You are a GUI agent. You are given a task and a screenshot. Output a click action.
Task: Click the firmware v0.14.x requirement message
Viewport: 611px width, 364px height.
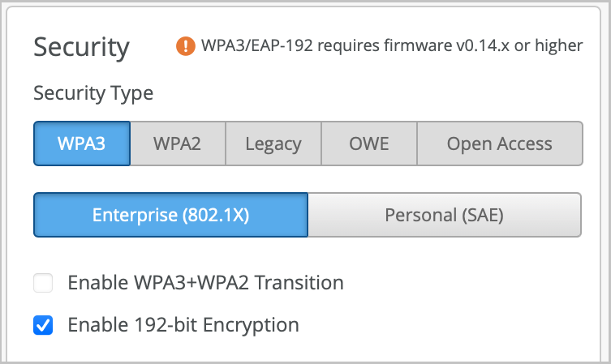[391, 46]
